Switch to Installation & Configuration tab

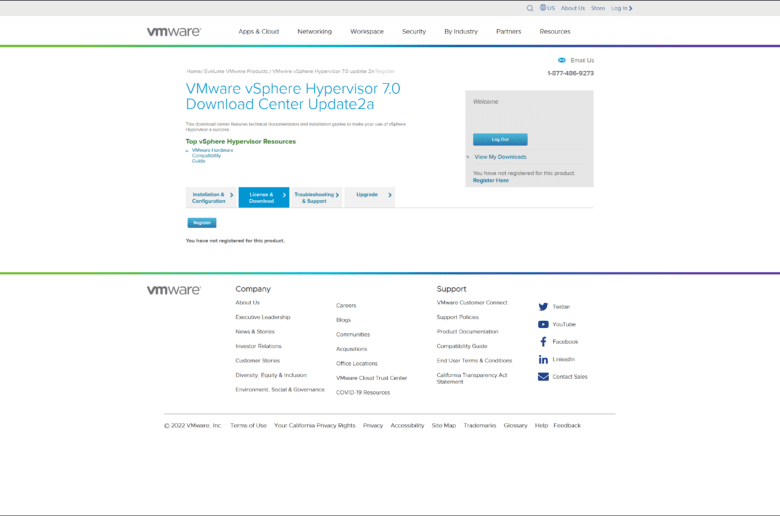212,198
